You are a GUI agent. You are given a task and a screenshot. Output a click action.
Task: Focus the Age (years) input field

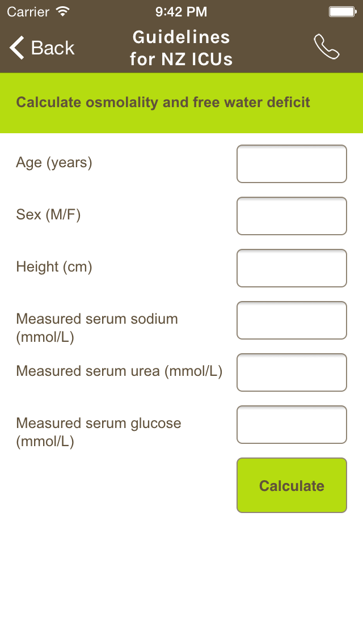pos(292,164)
